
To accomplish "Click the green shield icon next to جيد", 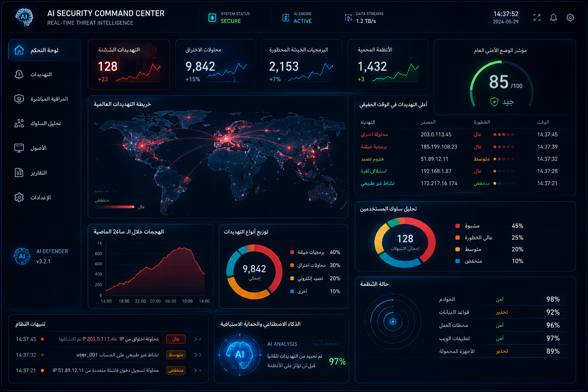I will coord(494,102).
